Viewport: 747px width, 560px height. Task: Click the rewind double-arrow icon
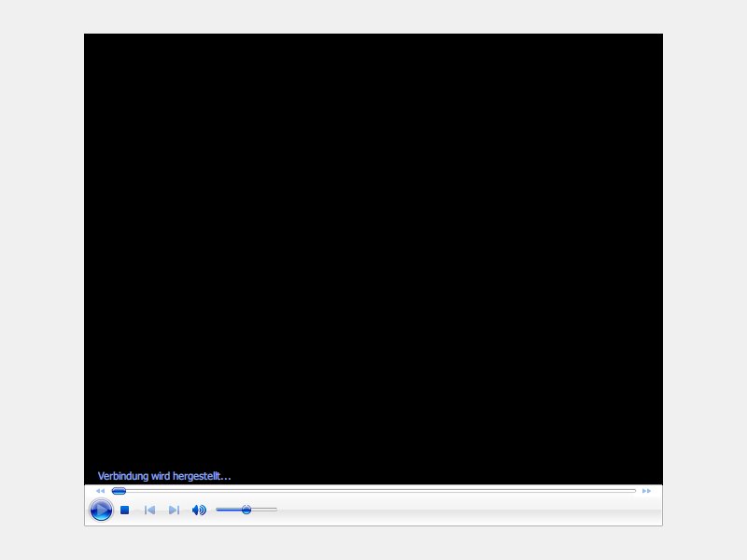pos(100,491)
